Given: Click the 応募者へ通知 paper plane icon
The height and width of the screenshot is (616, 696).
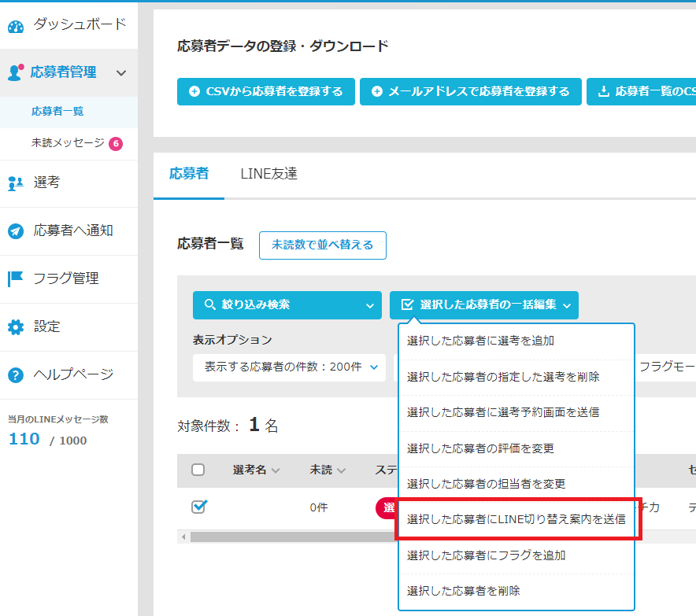Looking at the screenshot, I should click(x=16, y=231).
